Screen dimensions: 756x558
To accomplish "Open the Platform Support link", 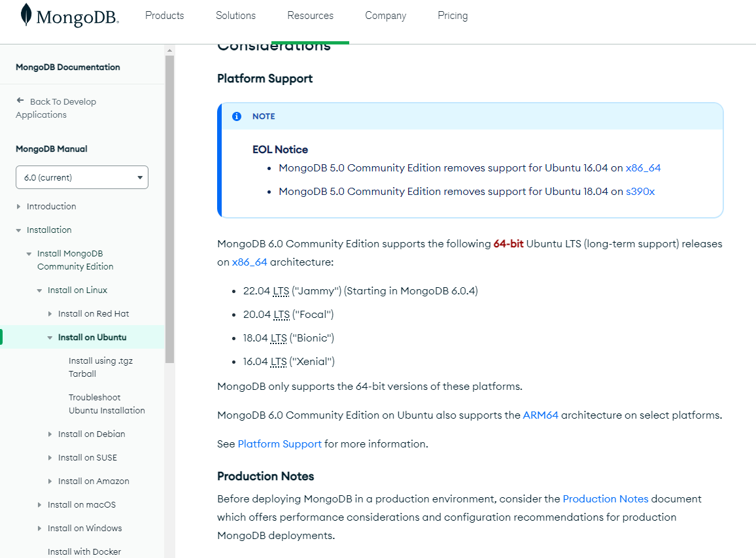I will point(280,444).
